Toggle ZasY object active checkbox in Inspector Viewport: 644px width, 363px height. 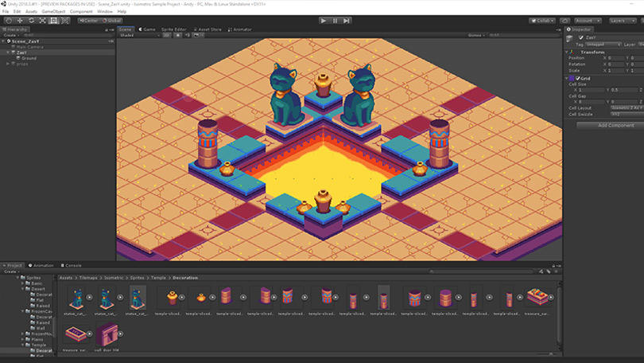point(580,37)
